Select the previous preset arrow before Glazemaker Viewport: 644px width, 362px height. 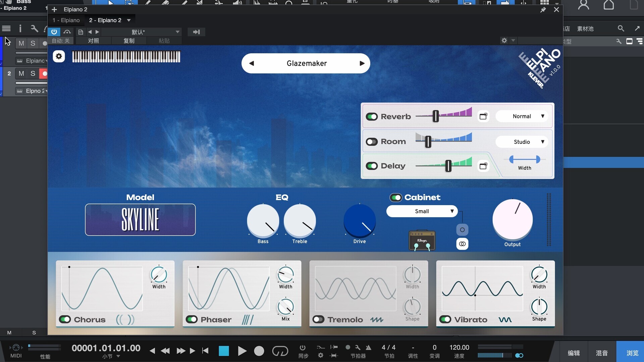pos(252,63)
